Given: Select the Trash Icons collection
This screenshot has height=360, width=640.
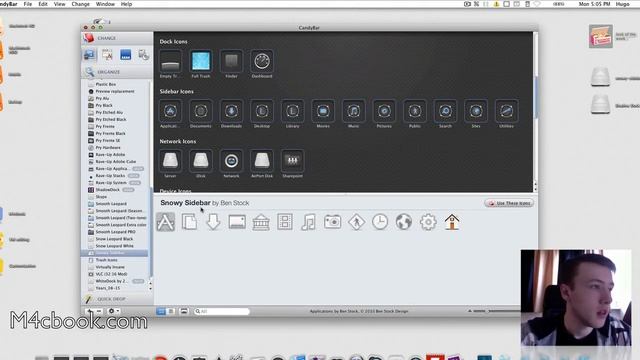Looking at the screenshot, I should (x=116, y=260).
